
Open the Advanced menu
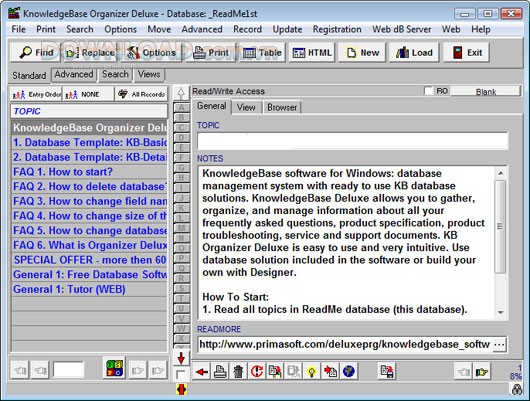click(x=202, y=29)
